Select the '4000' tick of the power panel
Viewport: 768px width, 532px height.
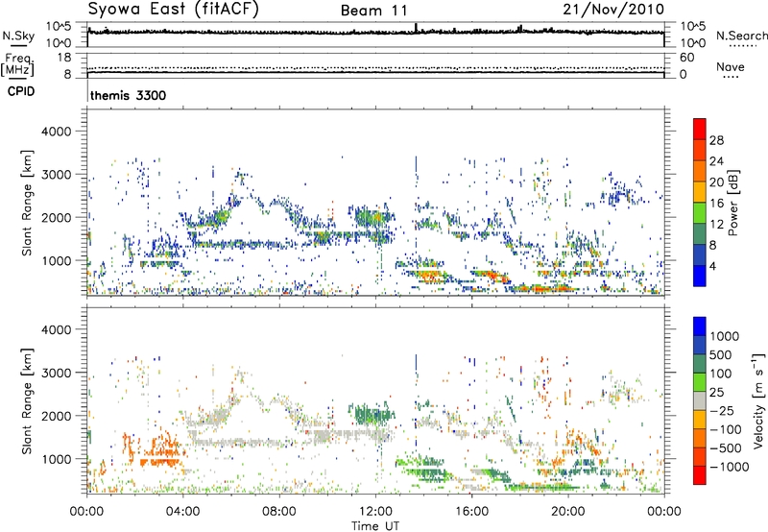point(57,132)
